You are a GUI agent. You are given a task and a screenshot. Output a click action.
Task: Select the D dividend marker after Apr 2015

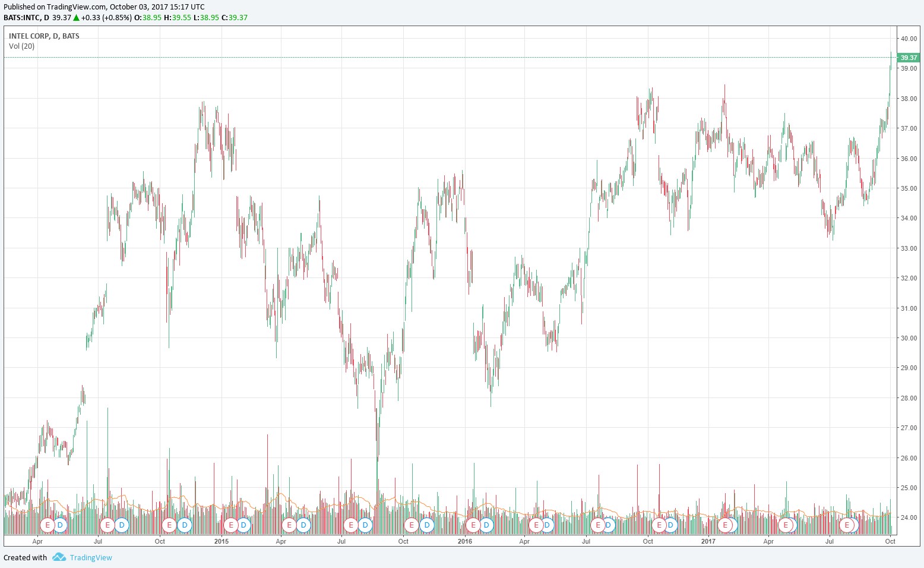(303, 525)
